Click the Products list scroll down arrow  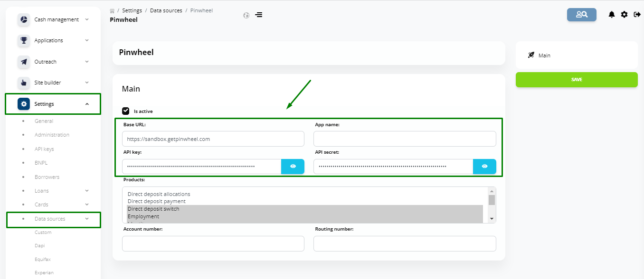coord(492,219)
